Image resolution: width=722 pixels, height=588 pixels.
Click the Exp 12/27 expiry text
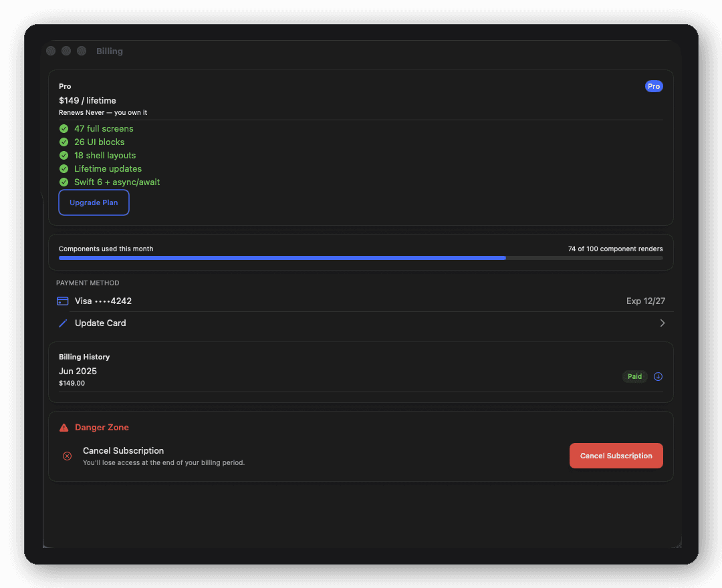click(x=646, y=301)
